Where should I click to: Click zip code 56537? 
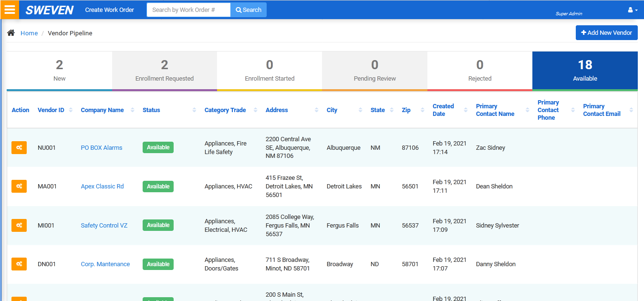coord(410,225)
